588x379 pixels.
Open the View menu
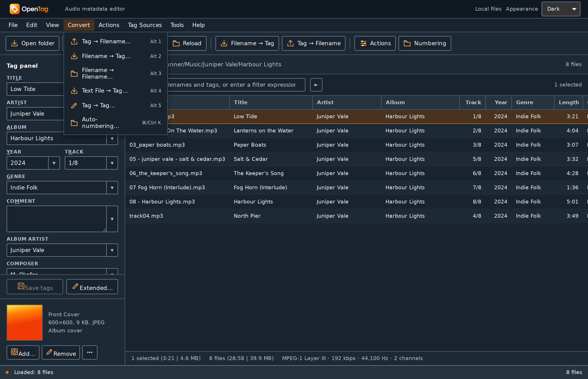tap(52, 25)
